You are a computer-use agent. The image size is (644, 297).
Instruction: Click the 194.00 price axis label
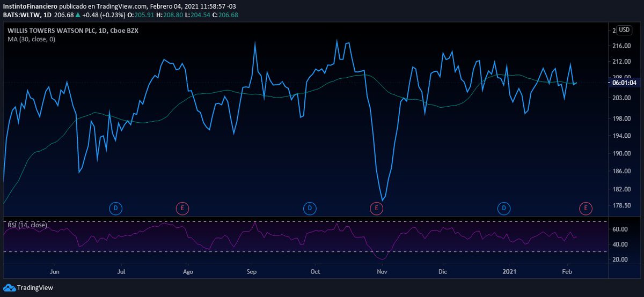tap(621, 136)
